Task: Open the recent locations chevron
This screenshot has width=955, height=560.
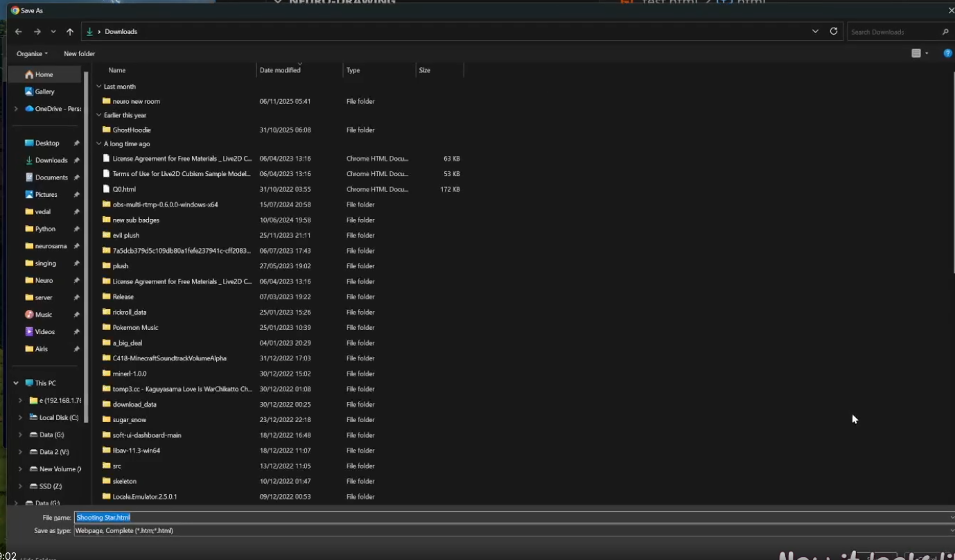Action: coord(53,32)
